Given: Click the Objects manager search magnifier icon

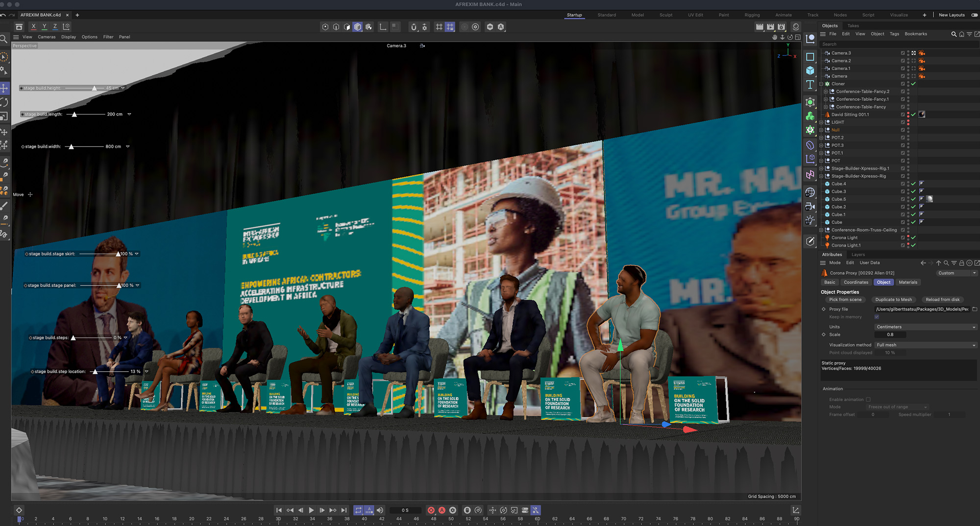Looking at the screenshot, I should click(x=954, y=34).
